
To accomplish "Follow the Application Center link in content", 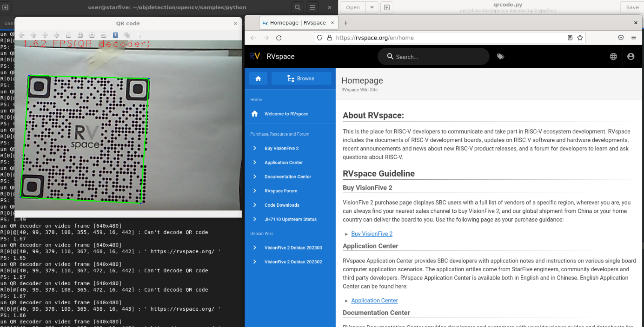I will [x=374, y=301].
